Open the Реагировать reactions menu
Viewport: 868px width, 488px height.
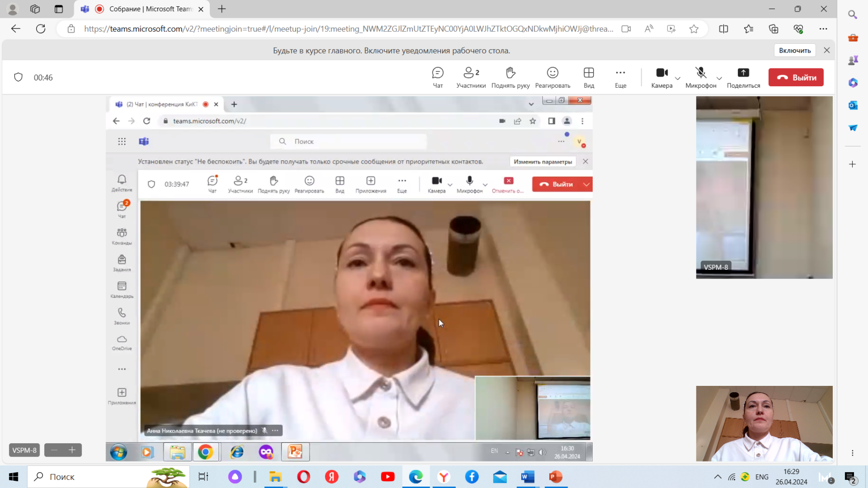pos(552,77)
